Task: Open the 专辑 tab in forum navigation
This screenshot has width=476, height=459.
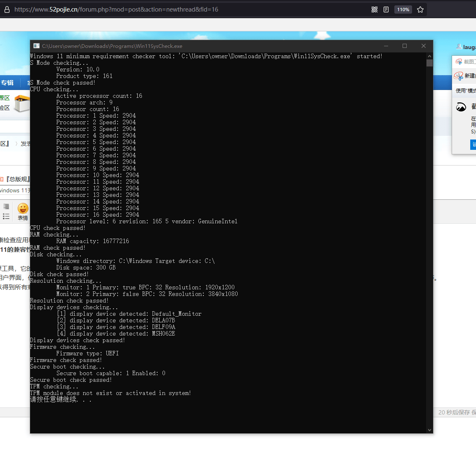Action: click(7, 83)
